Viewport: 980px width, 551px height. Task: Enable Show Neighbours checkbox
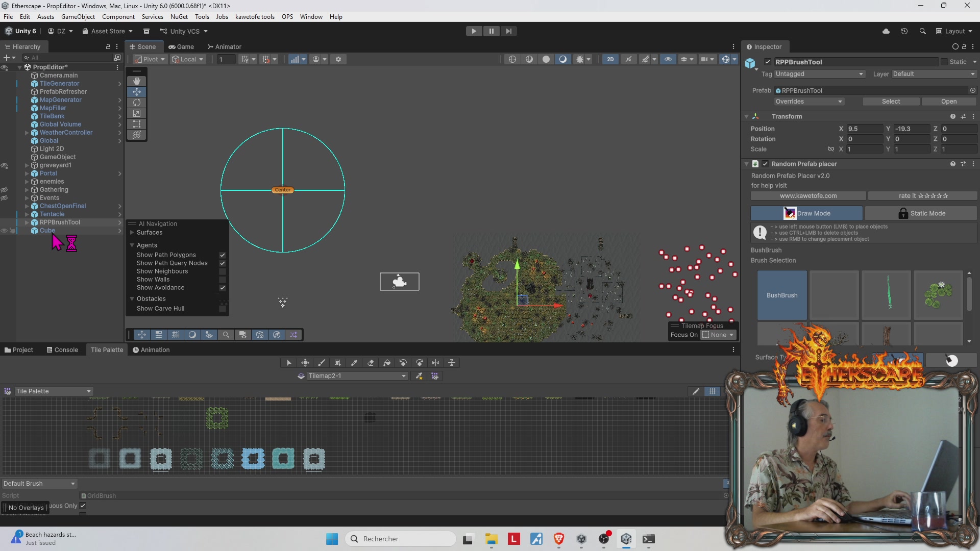pyautogui.click(x=223, y=271)
